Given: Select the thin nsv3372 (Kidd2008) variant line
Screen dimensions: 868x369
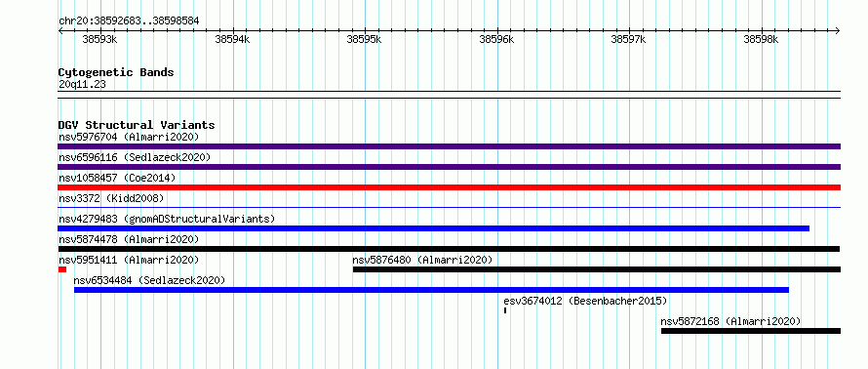Looking at the screenshot, I should (449, 208).
